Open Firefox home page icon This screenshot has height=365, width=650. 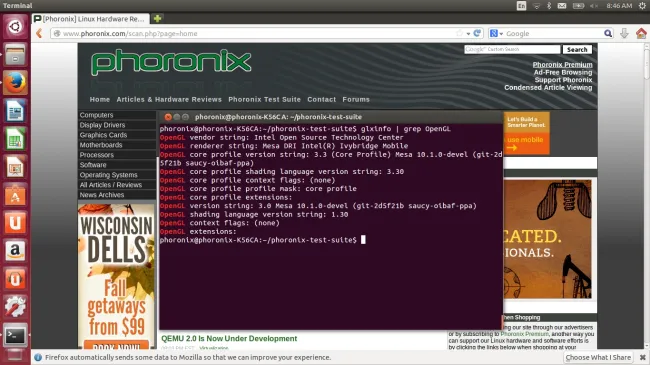point(641,33)
